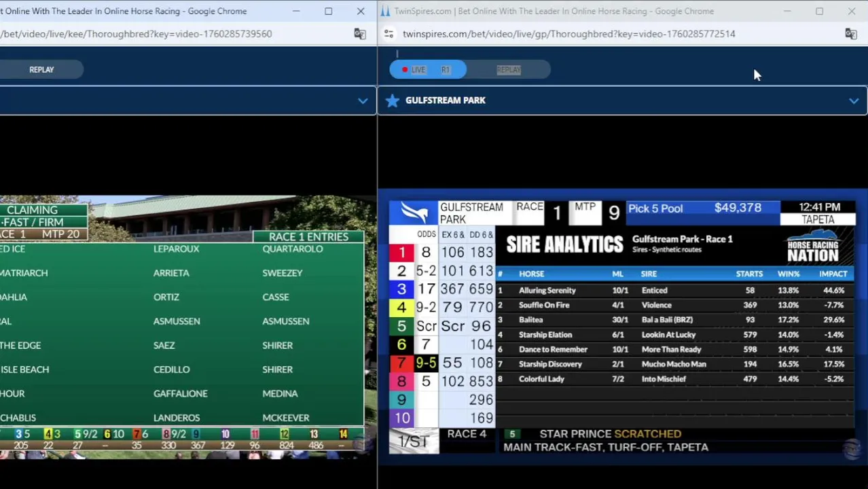
Task: Click TwinSpires favicon in right window title bar
Action: pos(385,11)
